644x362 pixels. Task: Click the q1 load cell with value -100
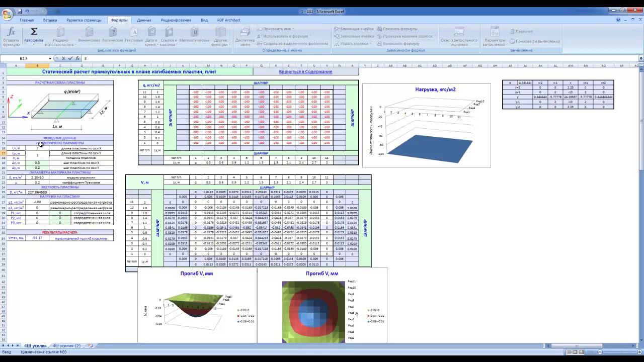37,202
